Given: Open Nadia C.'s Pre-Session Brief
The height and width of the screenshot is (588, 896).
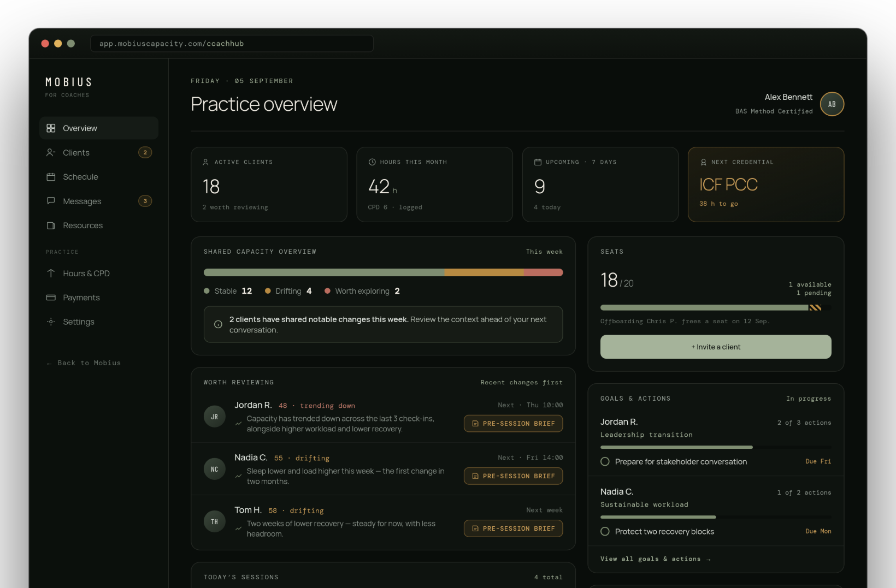Looking at the screenshot, I should 513,476.
